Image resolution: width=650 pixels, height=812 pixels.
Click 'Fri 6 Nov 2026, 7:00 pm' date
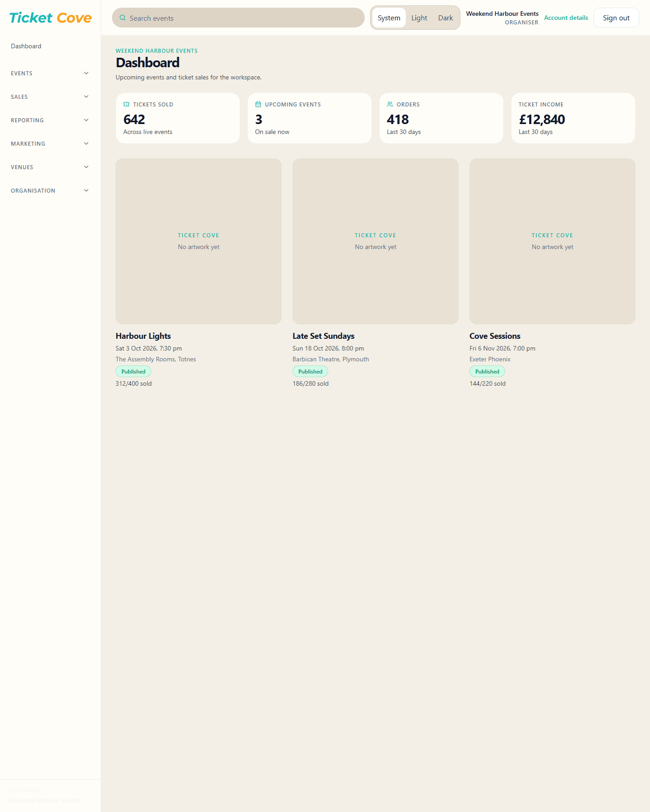502,348
